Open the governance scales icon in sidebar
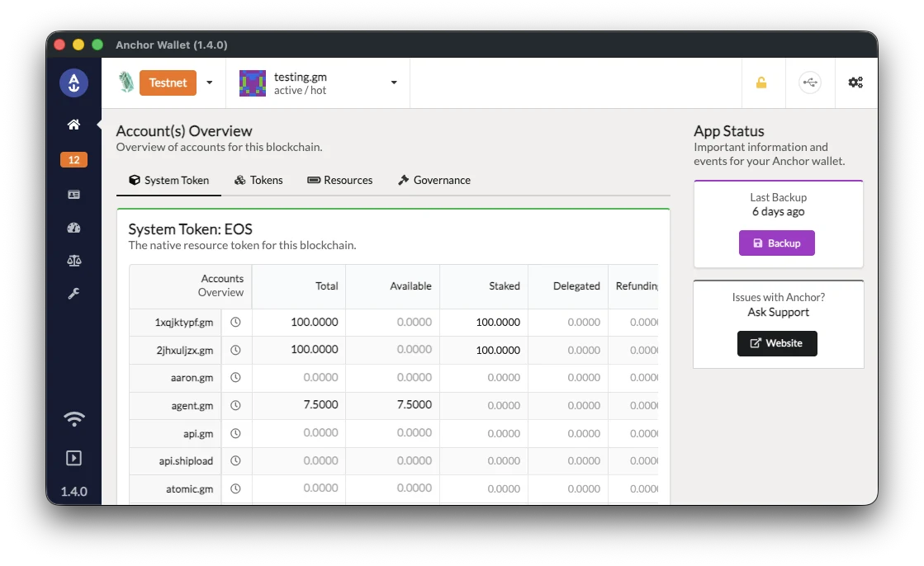 tap(73, 261)
